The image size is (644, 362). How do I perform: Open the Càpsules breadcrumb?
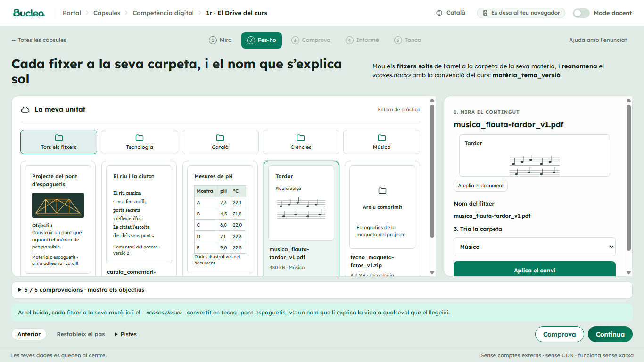click(107, 13)
